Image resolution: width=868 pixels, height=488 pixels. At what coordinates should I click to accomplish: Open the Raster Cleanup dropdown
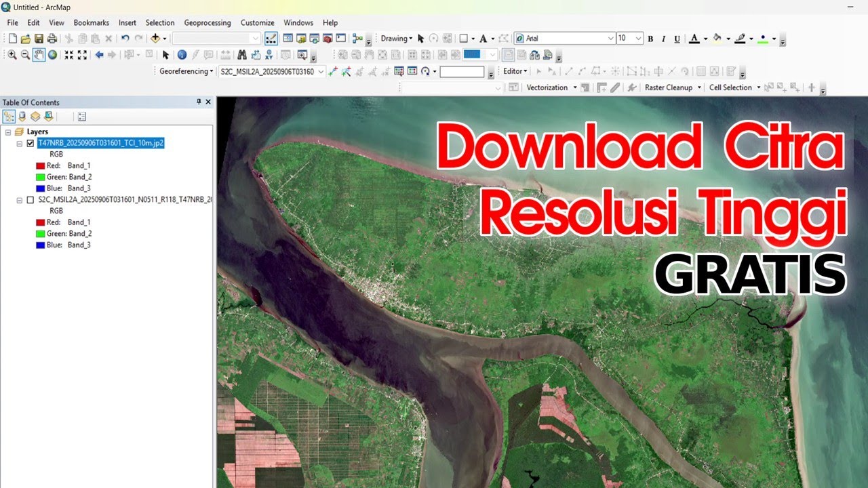pyautogui.click(x=673, y=87)
